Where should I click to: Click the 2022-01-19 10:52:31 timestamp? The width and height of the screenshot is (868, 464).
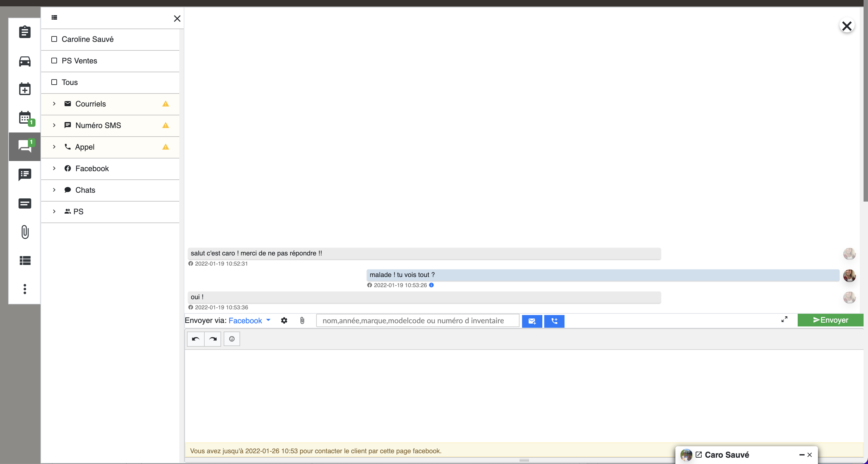click(221, 264)
